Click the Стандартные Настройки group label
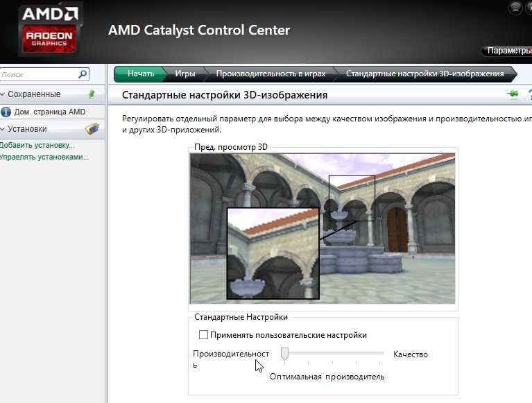The height and width of the screenshot is (403, 532). click(241, 317)
